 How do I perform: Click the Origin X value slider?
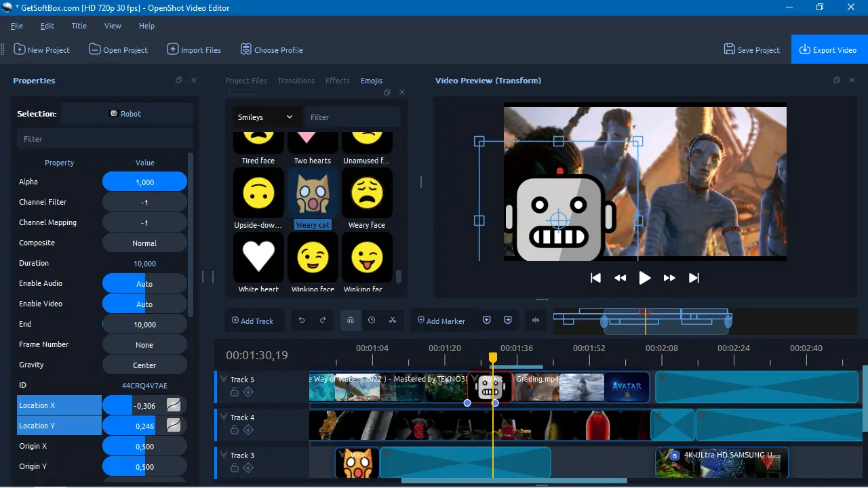144,446
